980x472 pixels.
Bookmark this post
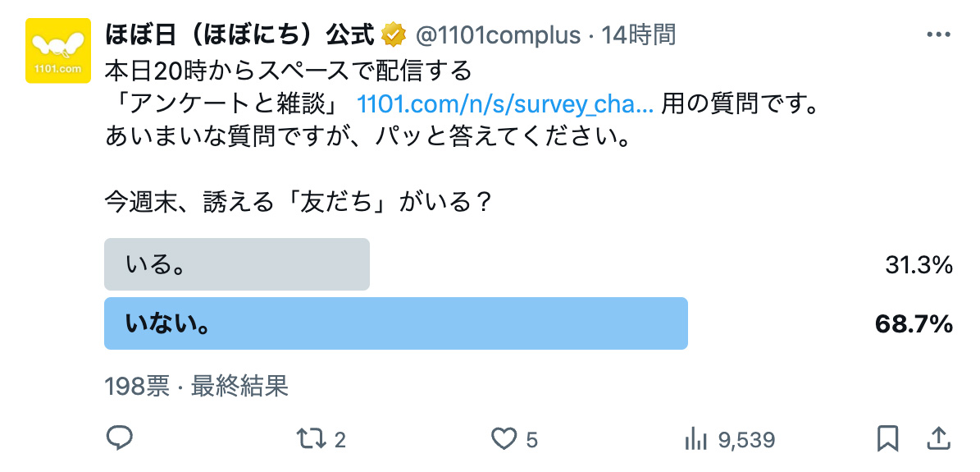point(887,438)
